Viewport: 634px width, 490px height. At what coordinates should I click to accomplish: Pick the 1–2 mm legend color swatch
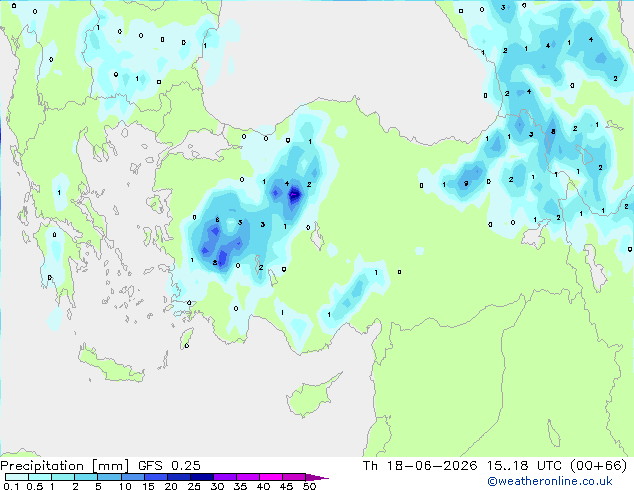point(63,477)
